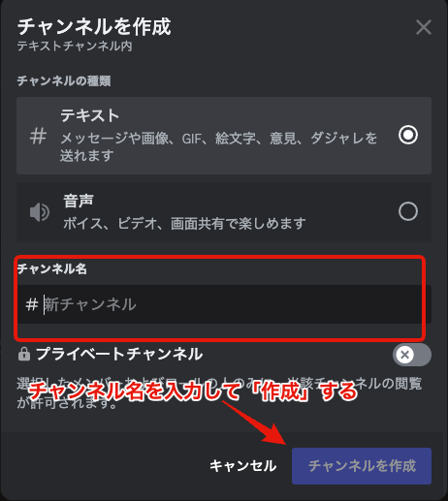Viewport: 448px width, 501px height.
Task: Click the チャンネルの種類 section heading
Action: pos(64,80)
